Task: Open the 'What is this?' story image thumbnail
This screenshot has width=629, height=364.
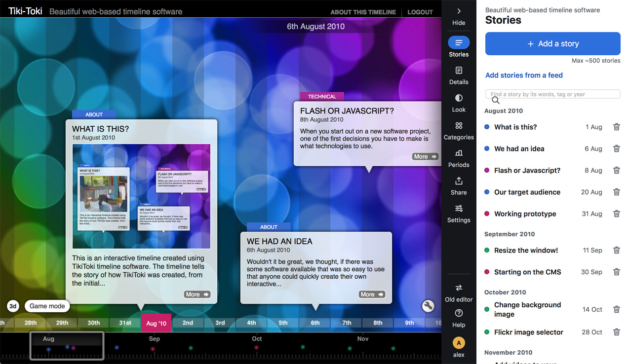Action: coord(141,196)
